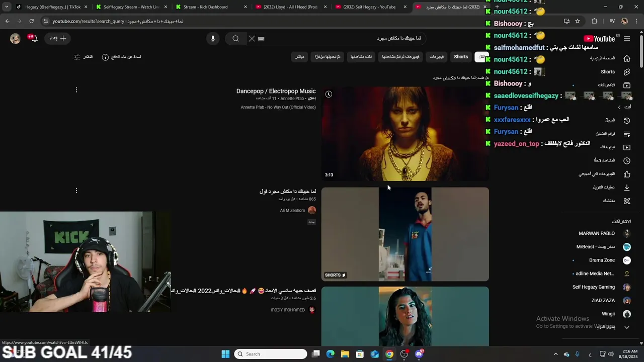Open the YouTube hamburger guide menu

[627, 39]
